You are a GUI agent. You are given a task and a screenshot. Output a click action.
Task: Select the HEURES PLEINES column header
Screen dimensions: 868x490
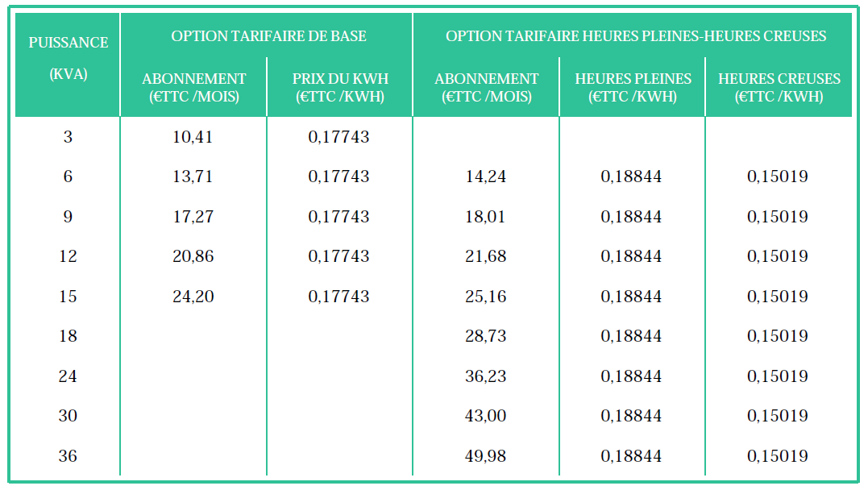tap(633, 87)
